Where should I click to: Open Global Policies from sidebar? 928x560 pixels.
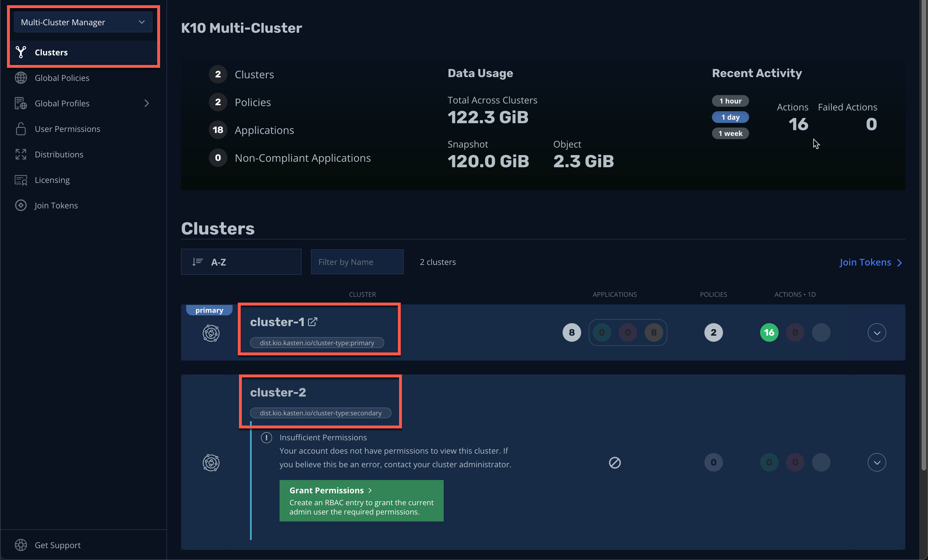(62, 78)
